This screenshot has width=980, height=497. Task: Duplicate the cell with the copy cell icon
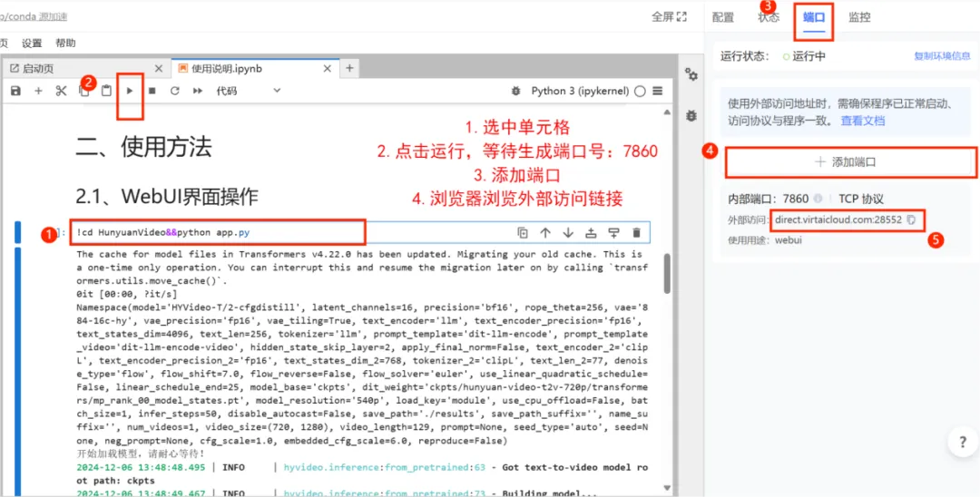click(x=523, y=233)
